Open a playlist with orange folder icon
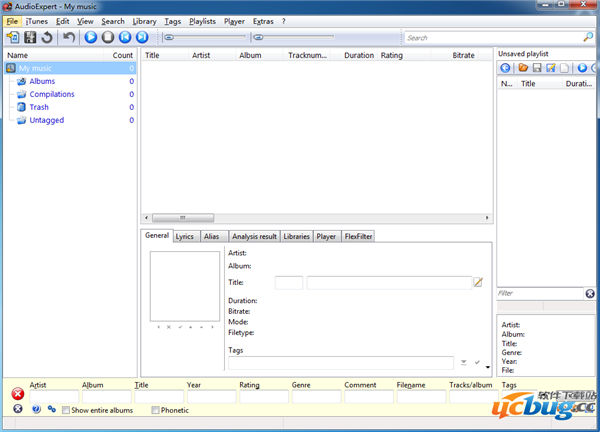The image size is (600, 432). pyautogui.click(x=523, y=68)
